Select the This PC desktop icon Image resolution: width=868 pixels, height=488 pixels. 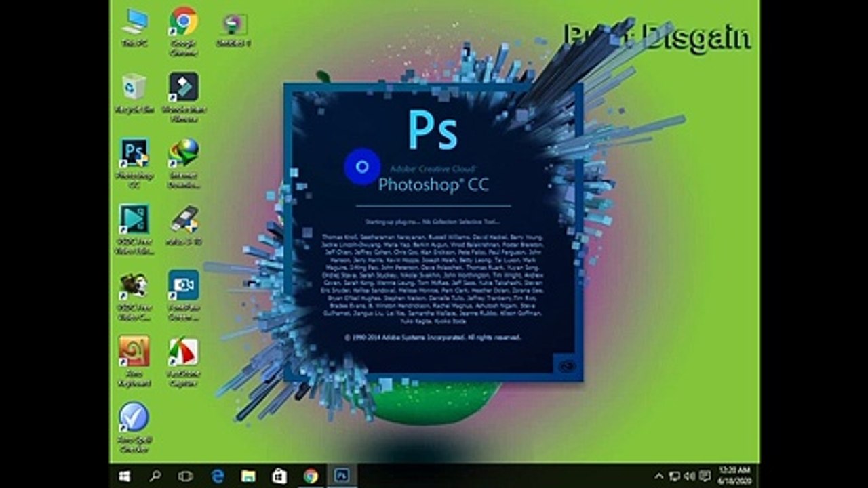coord(134,28)
